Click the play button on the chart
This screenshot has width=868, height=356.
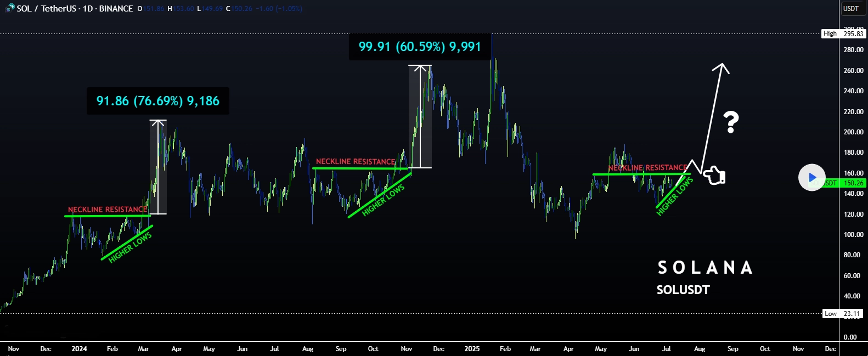coord(812,177)
